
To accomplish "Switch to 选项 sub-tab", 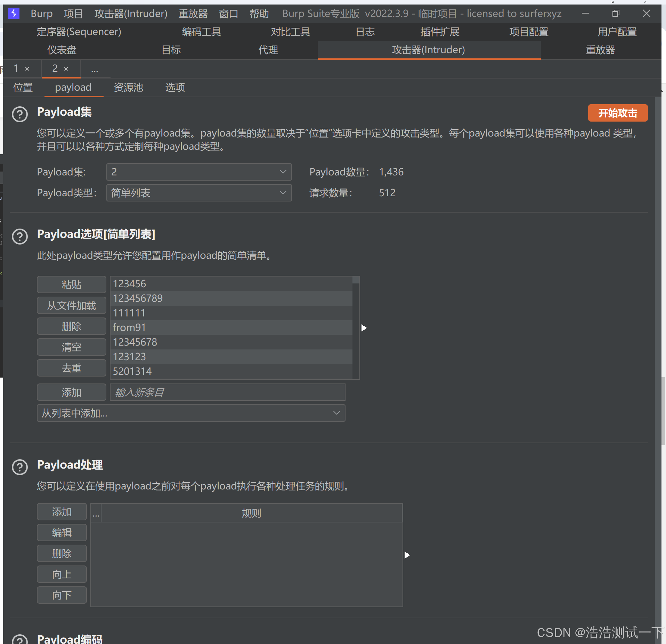I will click(175, 87).
